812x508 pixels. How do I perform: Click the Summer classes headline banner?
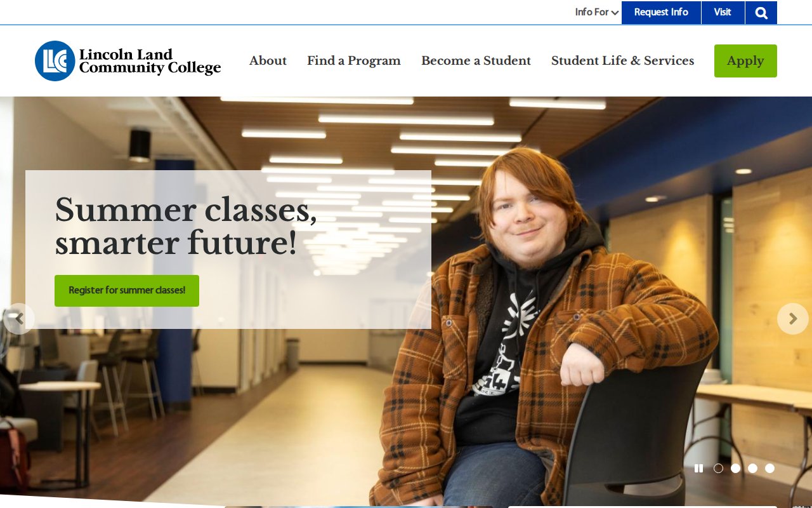pyautogui.click(x=186, y=226)
